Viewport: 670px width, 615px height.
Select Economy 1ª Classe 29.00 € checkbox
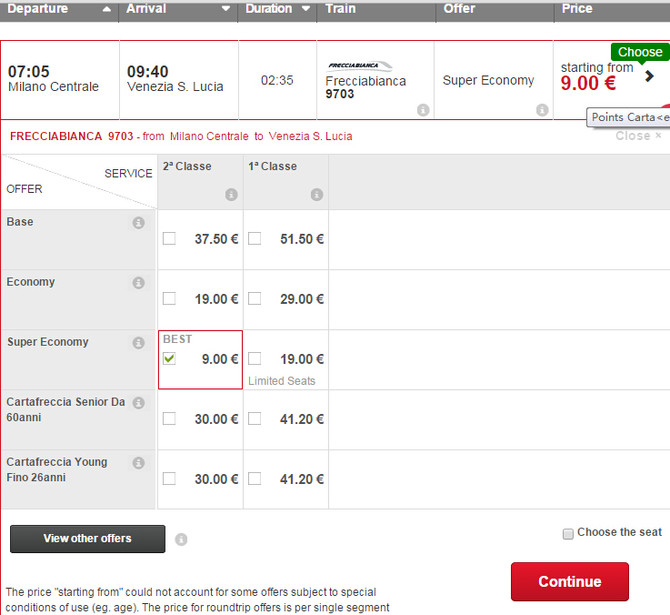[x=255, y=299]
